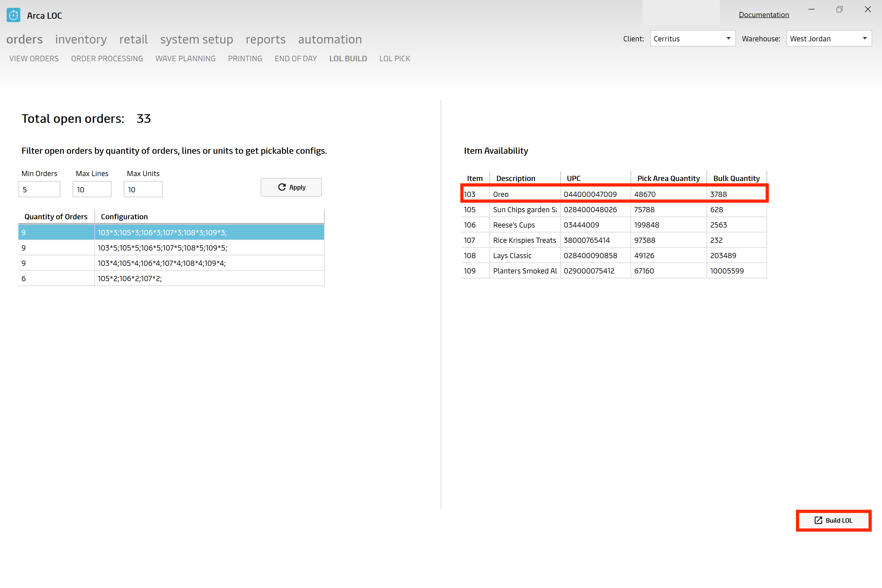Select the Planters Smoked item row
882x588 pixels.
tap(614, 271)
